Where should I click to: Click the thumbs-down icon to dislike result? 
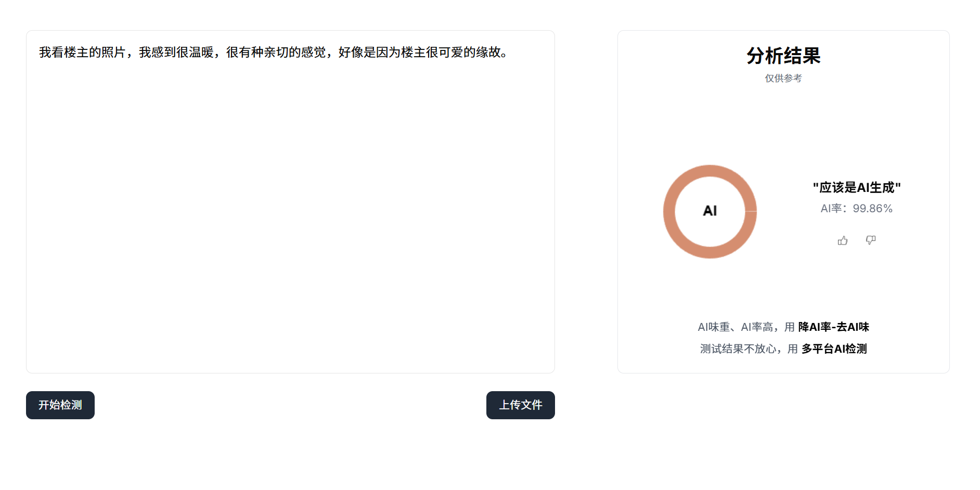[x=871, y=240]
